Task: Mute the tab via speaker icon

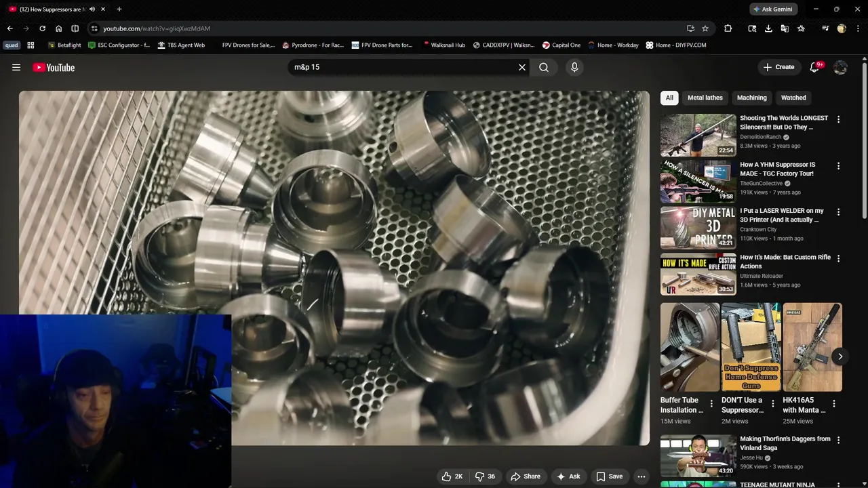Action: coord(92,9)
